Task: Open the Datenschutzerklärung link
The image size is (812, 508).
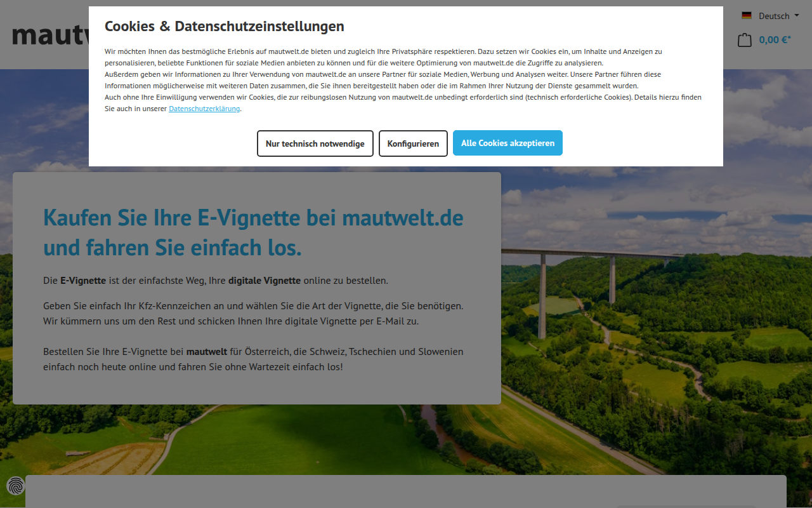Action: coord(204,109)
